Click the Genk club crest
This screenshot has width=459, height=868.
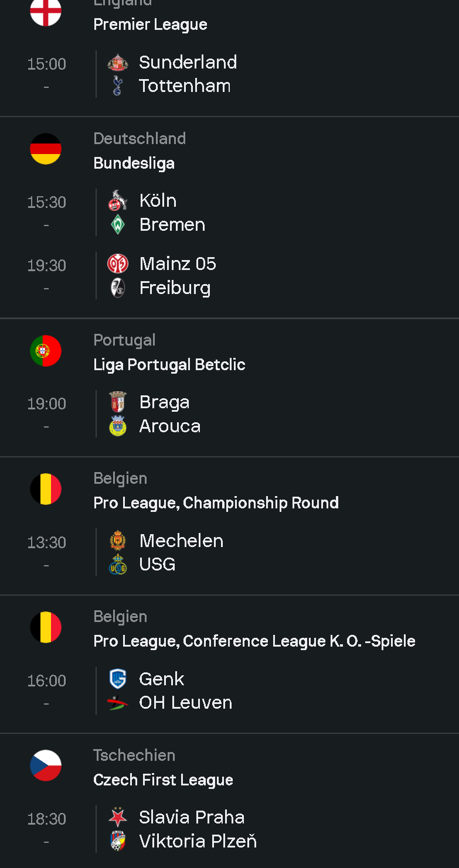[x=118, y=679]
